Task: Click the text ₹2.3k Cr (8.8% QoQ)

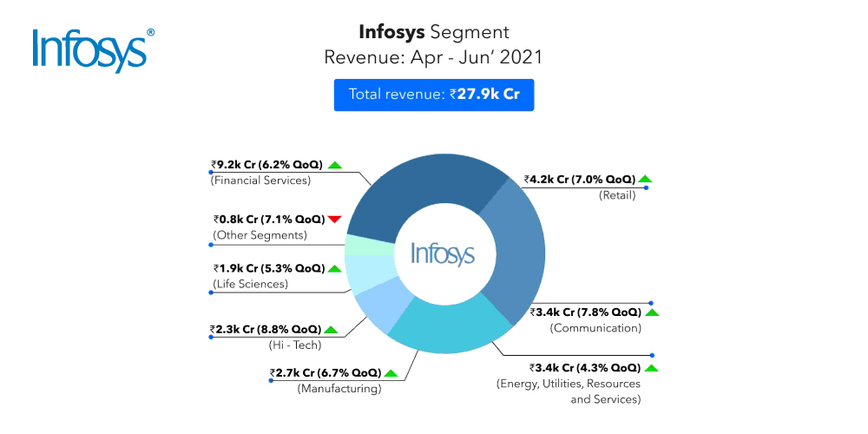Action: pos(265,329)
